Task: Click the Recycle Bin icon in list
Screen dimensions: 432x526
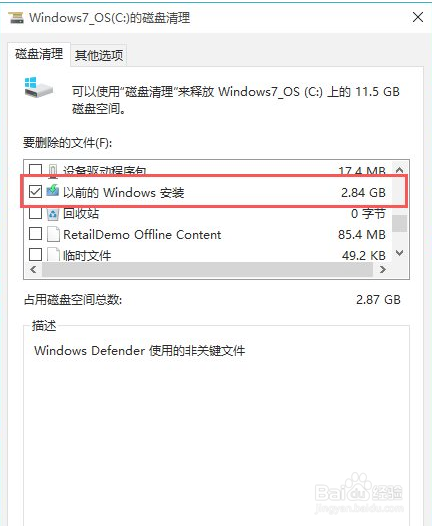Action: pyautogui.click(x=53, y=213)
